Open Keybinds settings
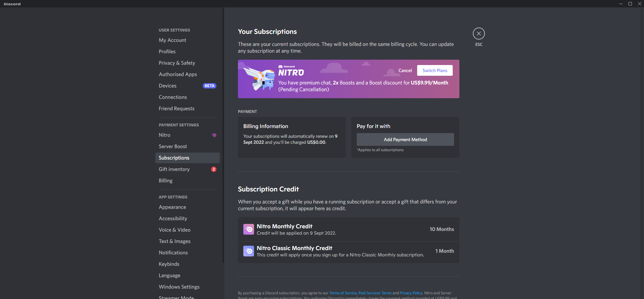 click(x=187, y=264)
